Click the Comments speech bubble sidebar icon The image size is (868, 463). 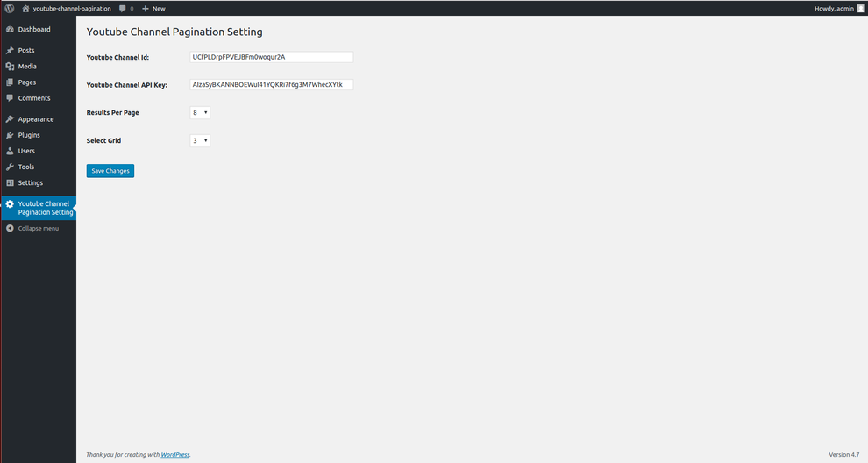pos(10,98)
